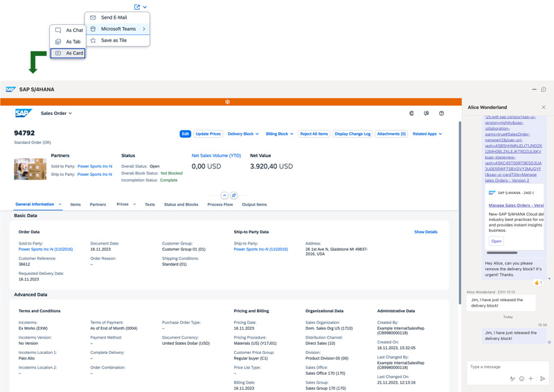Switch to the Partners tab

click(x=98, y=205)
